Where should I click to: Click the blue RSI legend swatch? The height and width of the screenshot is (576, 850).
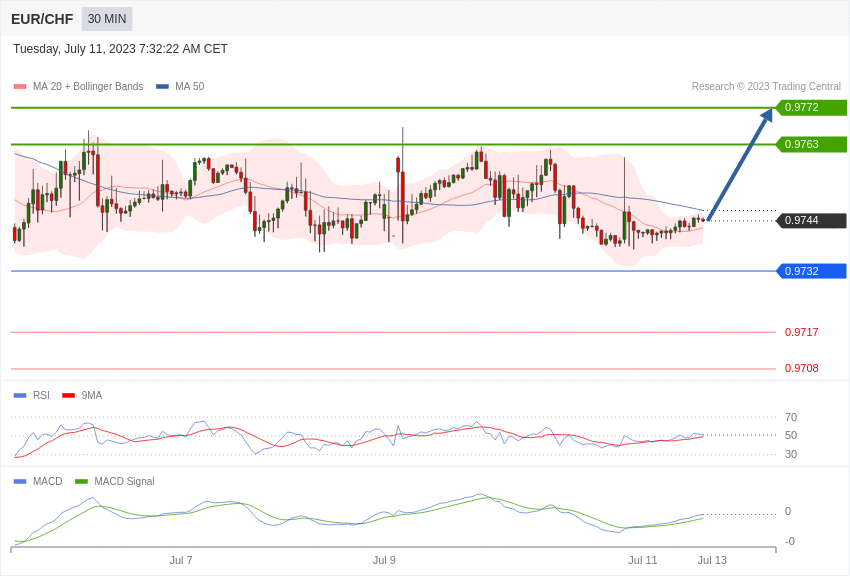20,396
